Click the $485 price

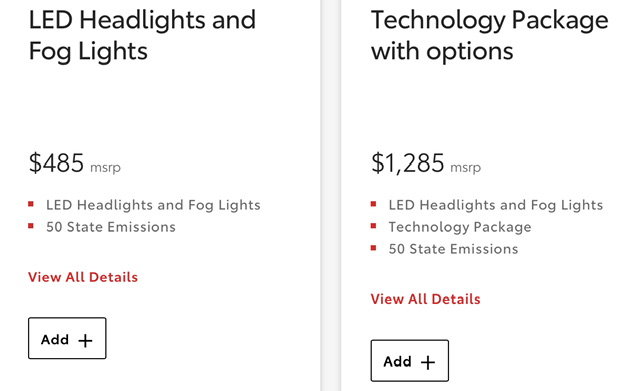coord(56,163)
